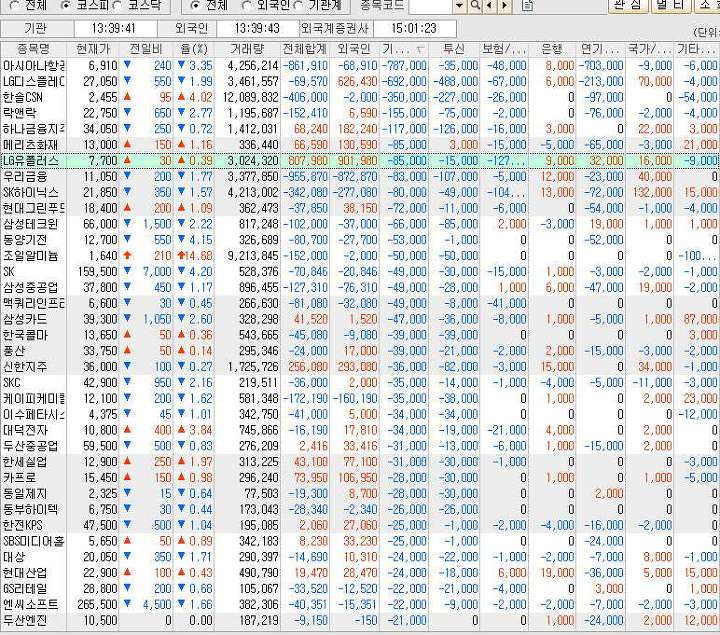The height and width of the screenshot is (635, 720).
Task: Select the 코스닥 market radio button
Action: tap(117, 6)
